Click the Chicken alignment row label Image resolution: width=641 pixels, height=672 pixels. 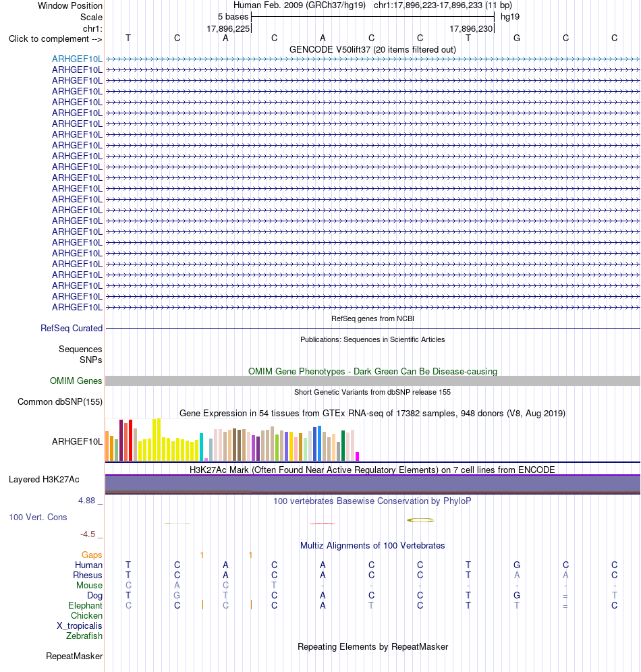pos(86,616)
